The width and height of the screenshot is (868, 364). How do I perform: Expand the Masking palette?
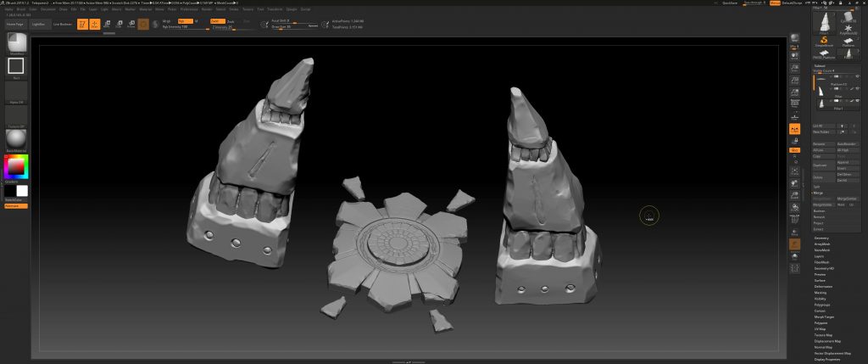tap(821, 293)
